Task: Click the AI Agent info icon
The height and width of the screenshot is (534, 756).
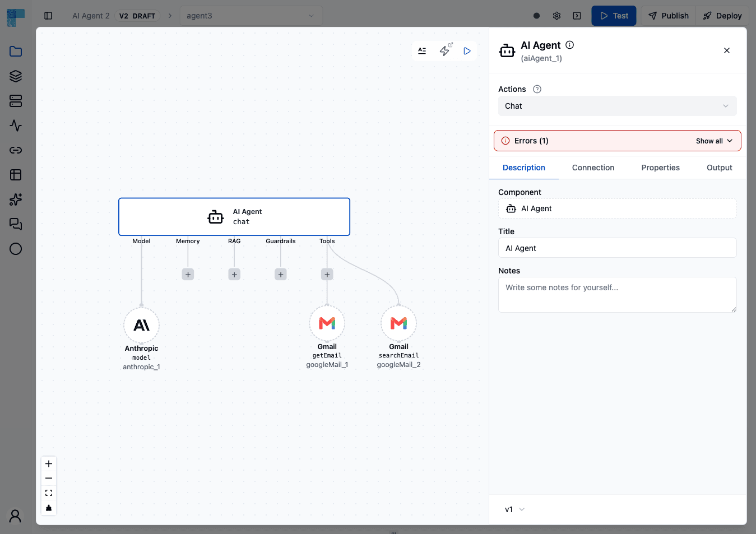Action: pyautogui.click(x=569, y=45)
